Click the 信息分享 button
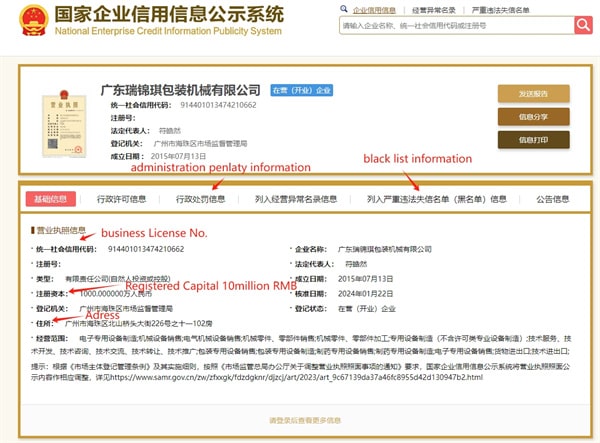 [x=533, y=117]
